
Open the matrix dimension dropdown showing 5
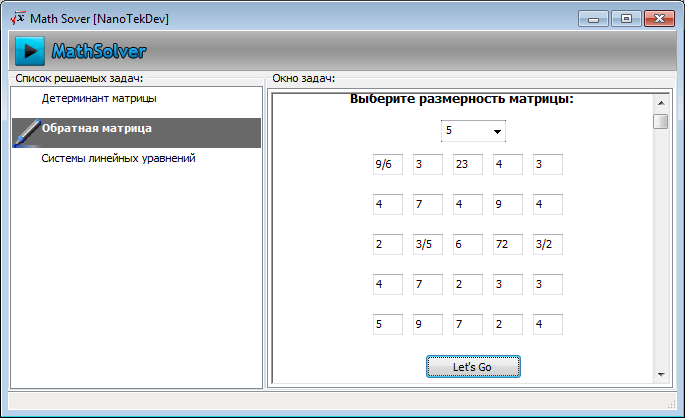click(x=473, y=131)
